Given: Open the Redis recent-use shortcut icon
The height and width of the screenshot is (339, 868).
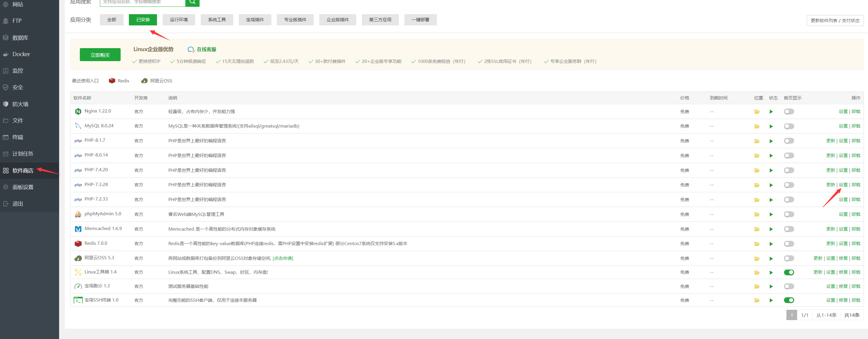Looking at the screenshot, I should pyautogui.click(x=112, y=81).
